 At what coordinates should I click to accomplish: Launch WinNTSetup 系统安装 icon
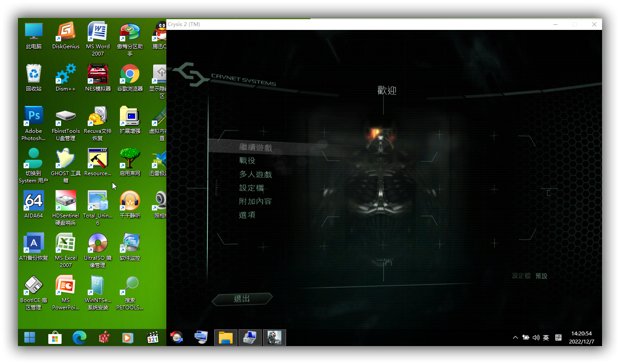click(98, 293)
